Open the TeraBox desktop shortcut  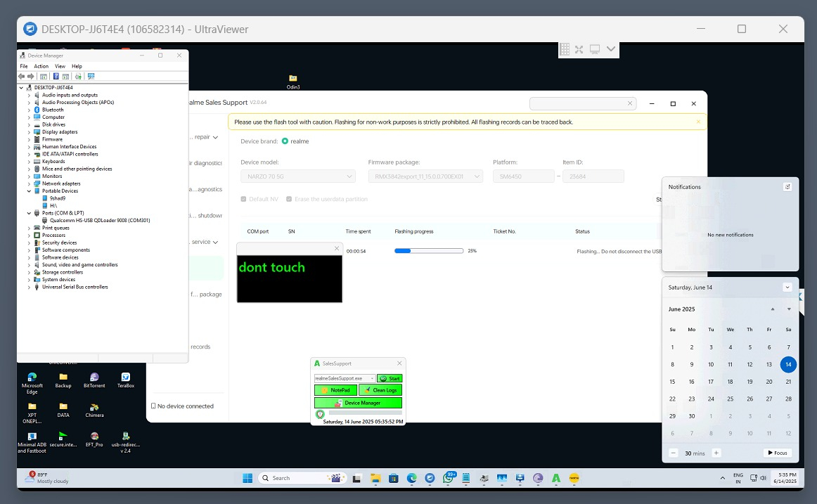tap(126, 381)
